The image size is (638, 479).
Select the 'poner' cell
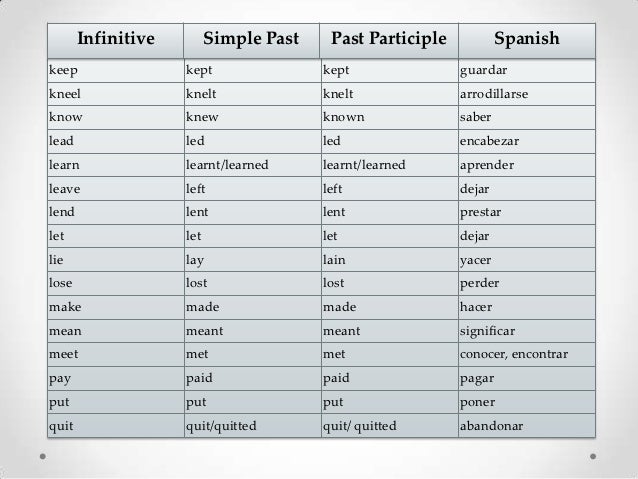(527, 402)
